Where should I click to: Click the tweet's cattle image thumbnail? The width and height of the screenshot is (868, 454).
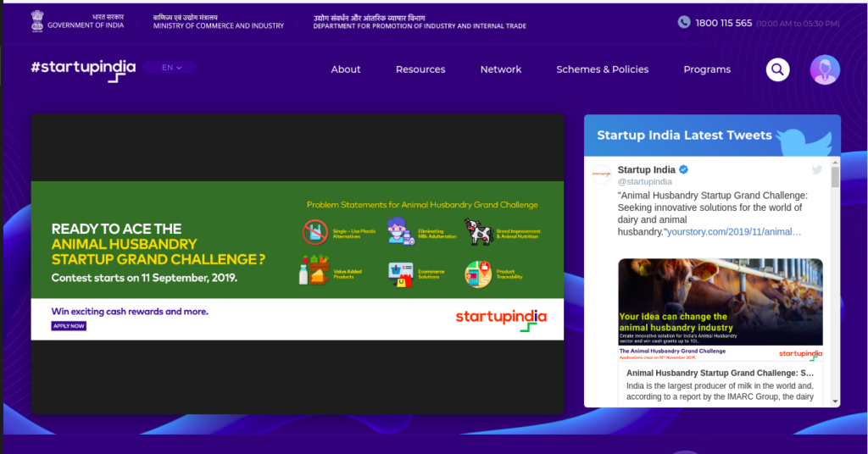[721, 302]
